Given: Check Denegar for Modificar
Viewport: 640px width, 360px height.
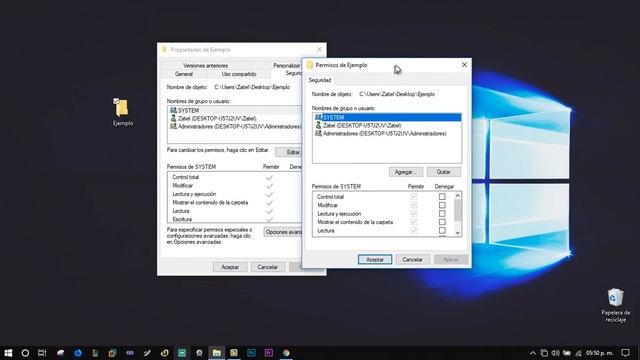Looking at the screenshot, I should click(442, 205).
